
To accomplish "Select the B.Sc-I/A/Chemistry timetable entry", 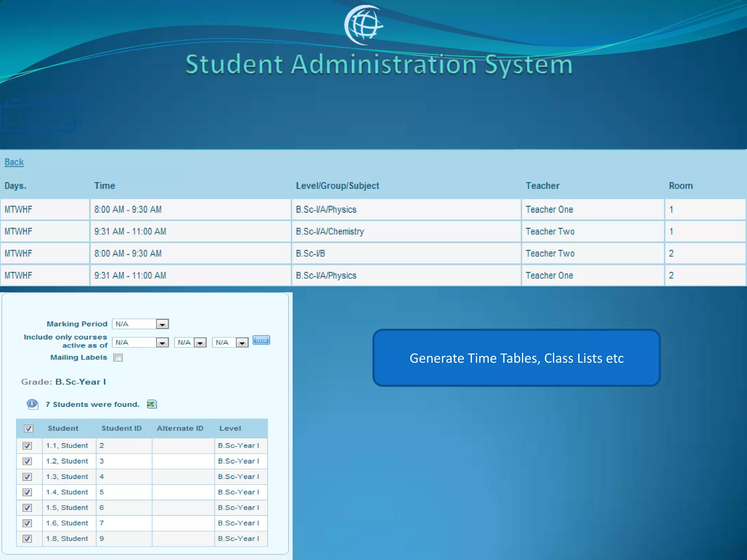I will tap(330, 231).
